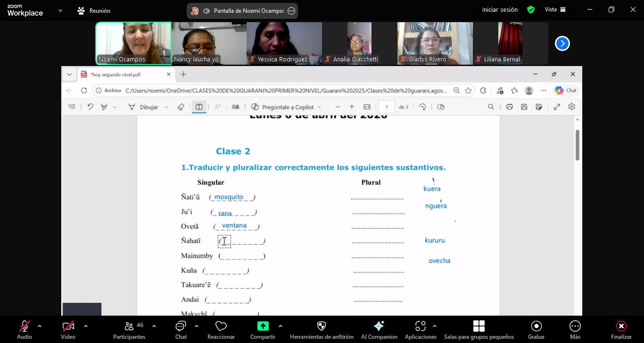
Task: Expand the video options arrow
Action: coord(85,326)
